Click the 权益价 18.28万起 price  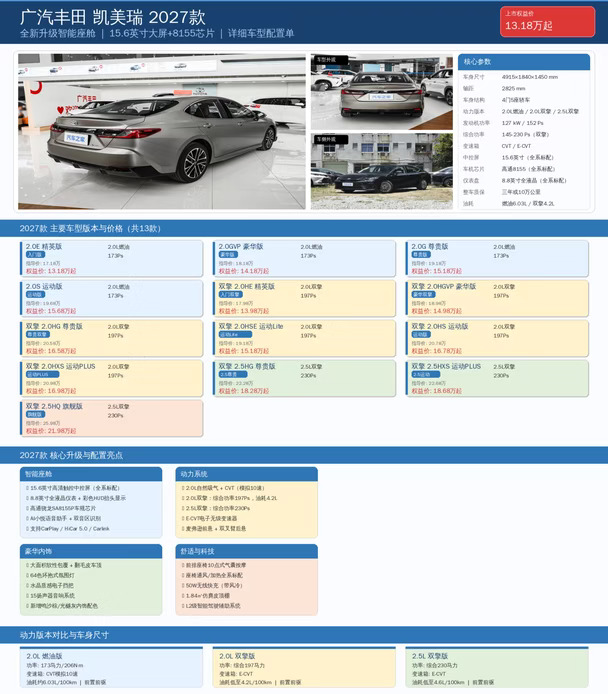(244, 391)
